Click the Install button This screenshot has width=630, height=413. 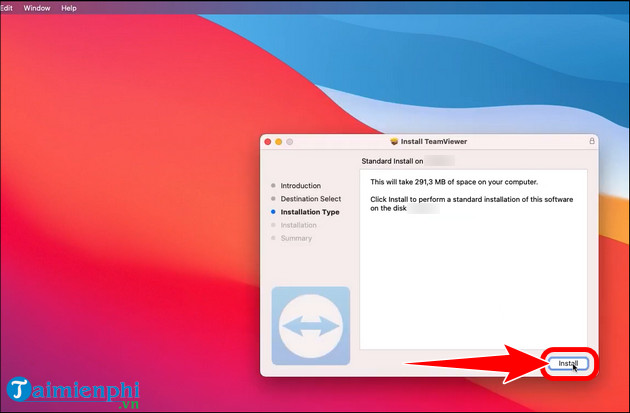tap(568, 364)
